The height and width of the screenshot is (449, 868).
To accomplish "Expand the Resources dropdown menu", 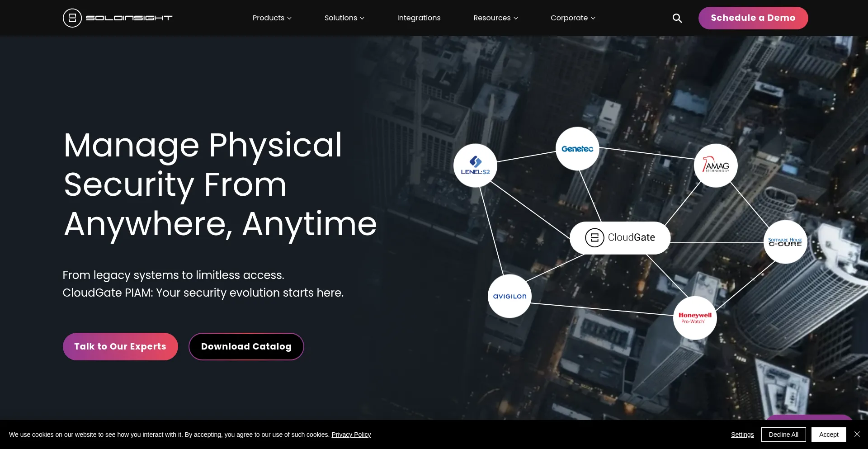I will coord(496,18).
